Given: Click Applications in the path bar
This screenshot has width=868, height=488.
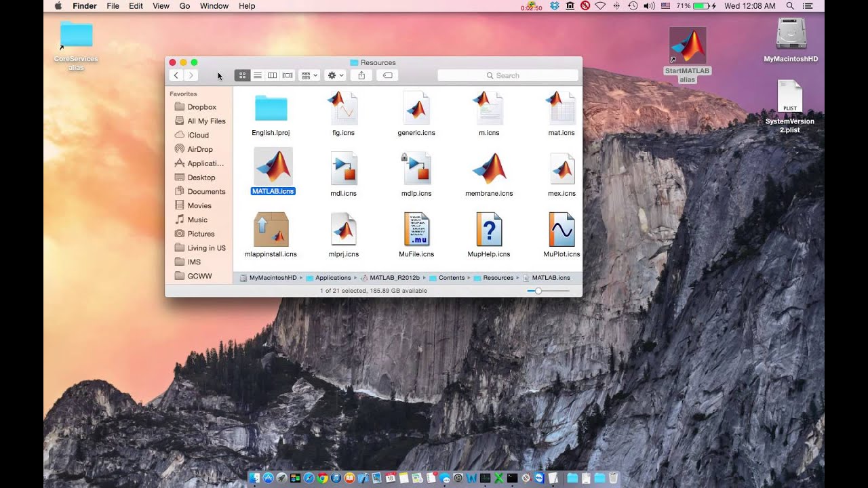Looking at the screenshot, I should pyautogui.click(x=328, y=278).
